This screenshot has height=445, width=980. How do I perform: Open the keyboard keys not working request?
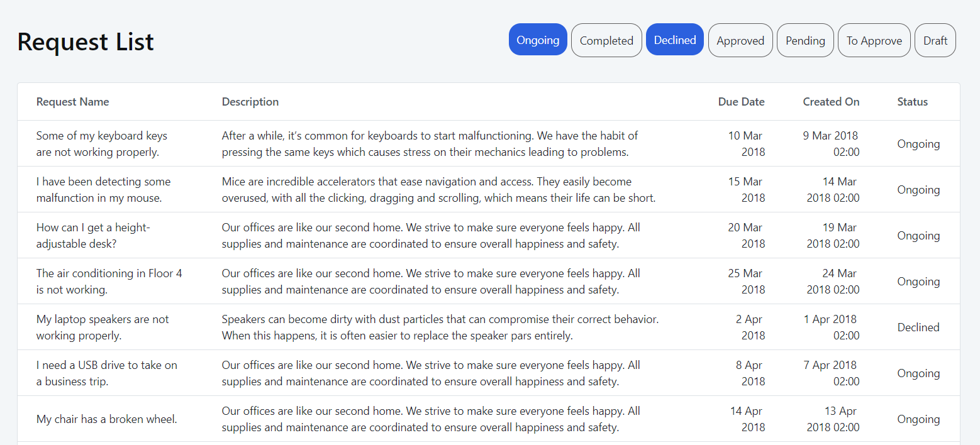click(102, 144)
